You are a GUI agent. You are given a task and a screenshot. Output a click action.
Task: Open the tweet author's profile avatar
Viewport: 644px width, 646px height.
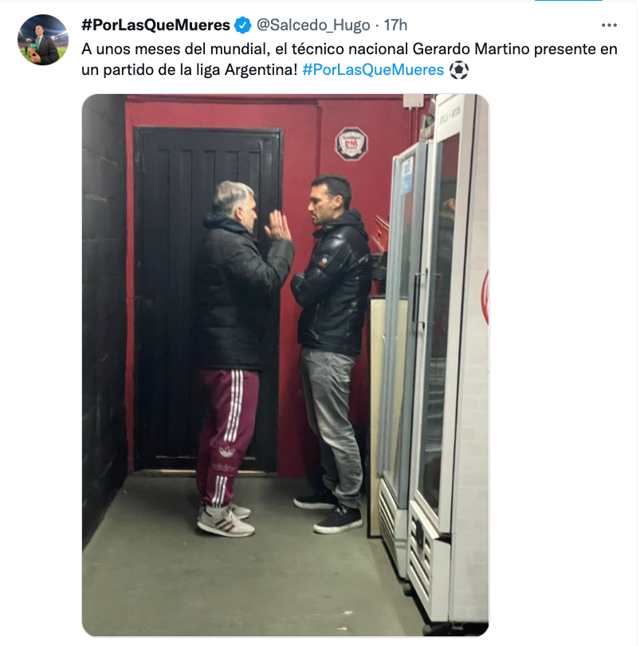click(43, 40)
